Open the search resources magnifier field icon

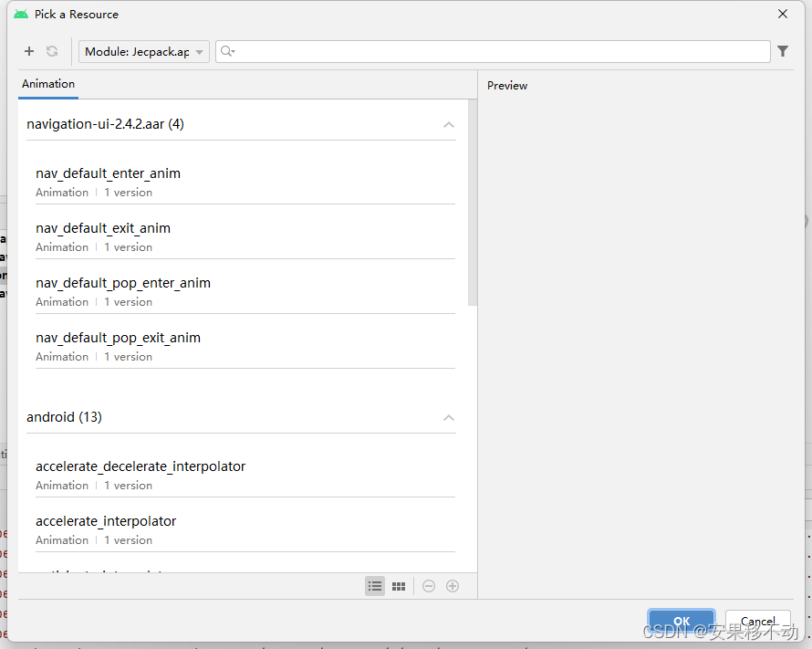pyautogui.click(x=227, y=51)
